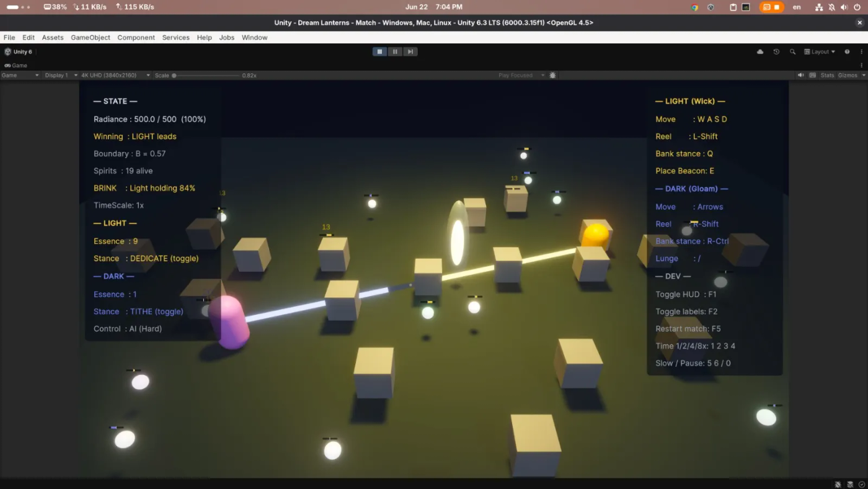Open the Undo History icon
Image resolution: width=868 pixels, height=489 pixels.
[776, 52]
